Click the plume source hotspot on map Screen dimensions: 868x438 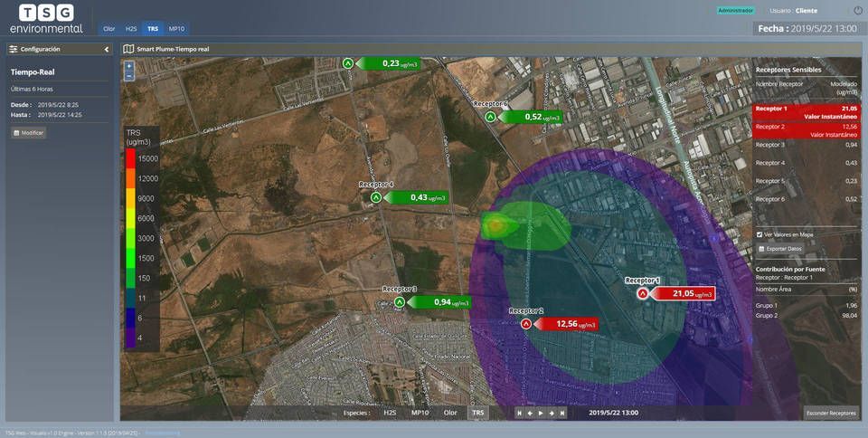495,224
